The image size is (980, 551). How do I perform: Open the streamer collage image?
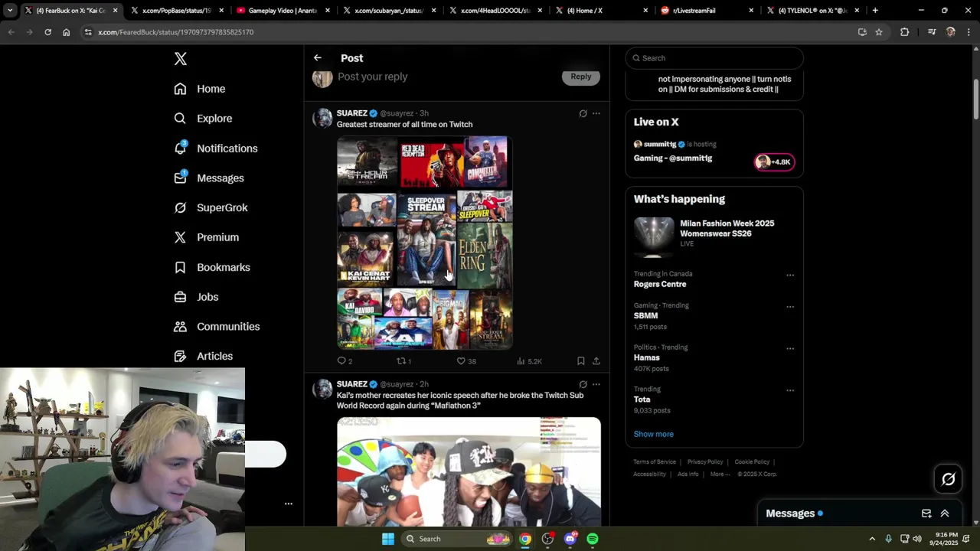tap(425, 243)
